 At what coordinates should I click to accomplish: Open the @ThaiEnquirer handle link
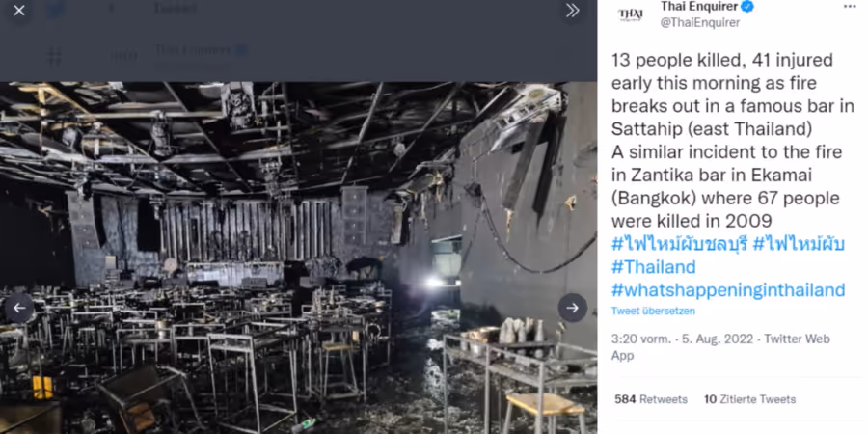point(700,23)
